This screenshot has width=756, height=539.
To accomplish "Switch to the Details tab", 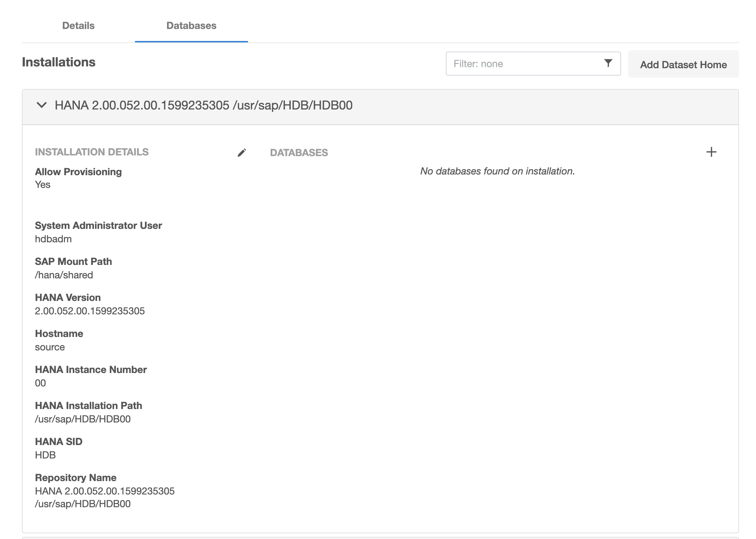I will (78, 26).
